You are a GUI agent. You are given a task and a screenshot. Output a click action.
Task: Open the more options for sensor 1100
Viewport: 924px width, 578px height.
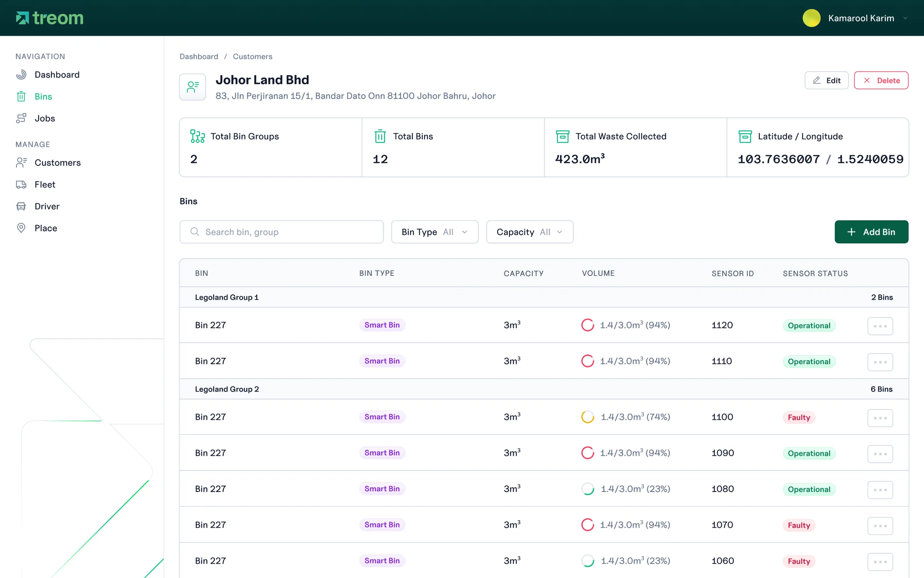click(x=880, y=418)
